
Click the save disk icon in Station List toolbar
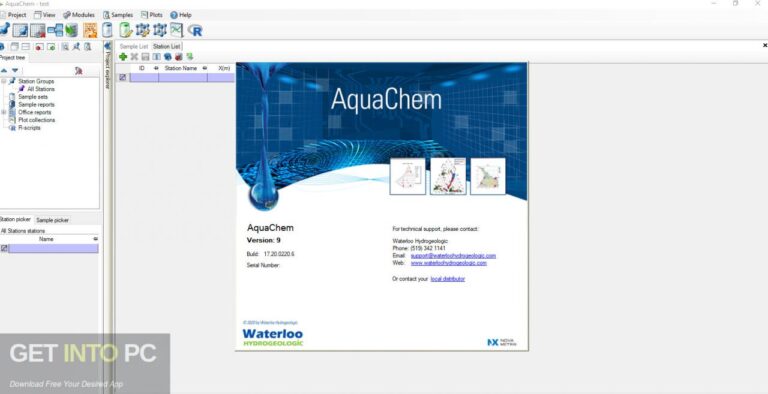click(x=145, y=57)
